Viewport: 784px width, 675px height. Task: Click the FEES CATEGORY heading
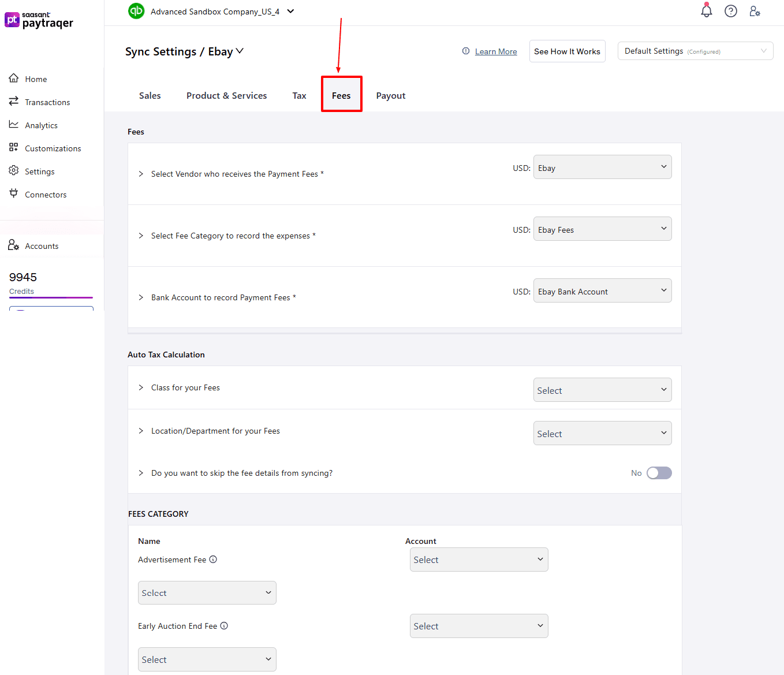[158, 514]
